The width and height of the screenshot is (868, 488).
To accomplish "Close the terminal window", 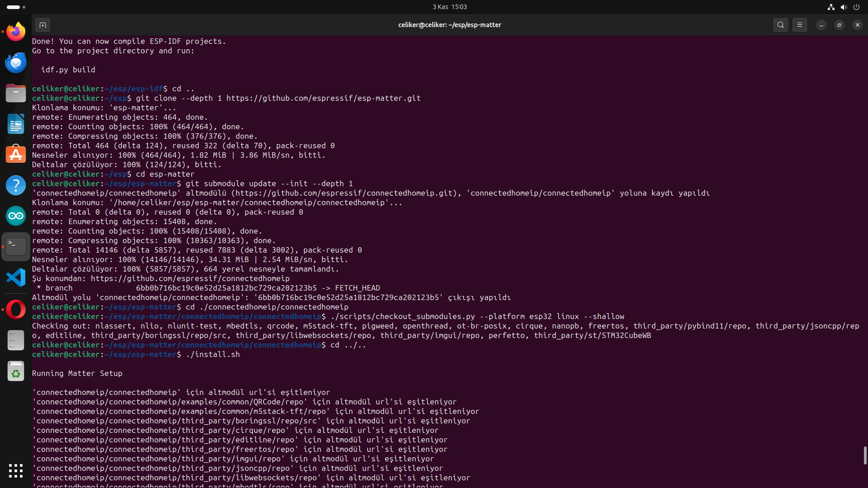I will point(858,25).
